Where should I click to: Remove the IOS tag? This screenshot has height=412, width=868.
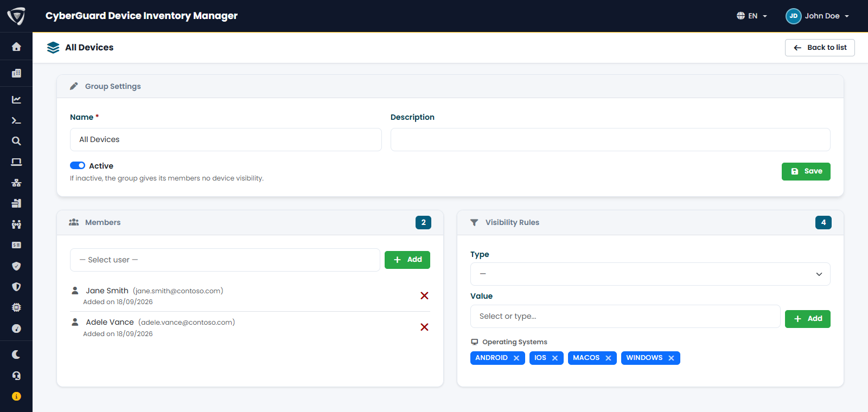555,358
